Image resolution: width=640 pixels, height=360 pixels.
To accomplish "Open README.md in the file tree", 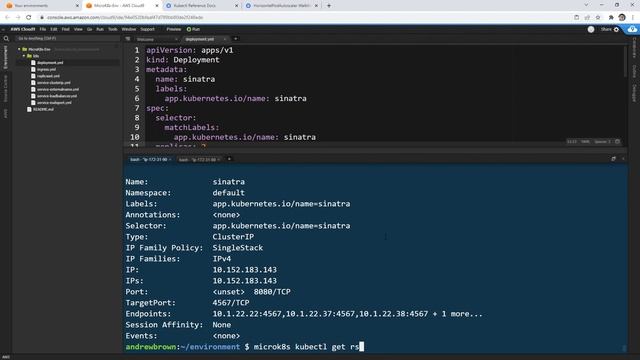I will (43, 109).
